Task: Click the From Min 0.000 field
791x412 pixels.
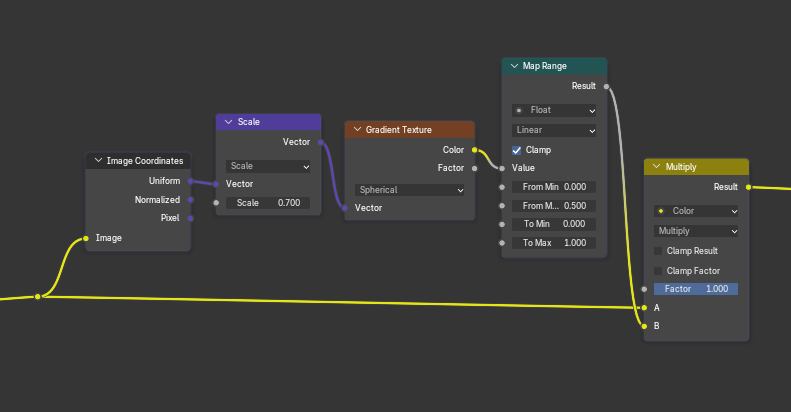Action: click(554, 187)
